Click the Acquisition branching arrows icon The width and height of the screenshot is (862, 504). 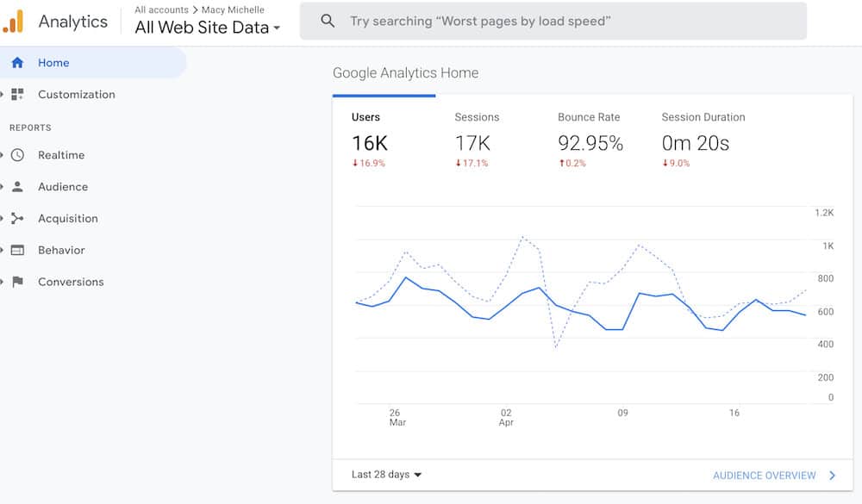17,218
